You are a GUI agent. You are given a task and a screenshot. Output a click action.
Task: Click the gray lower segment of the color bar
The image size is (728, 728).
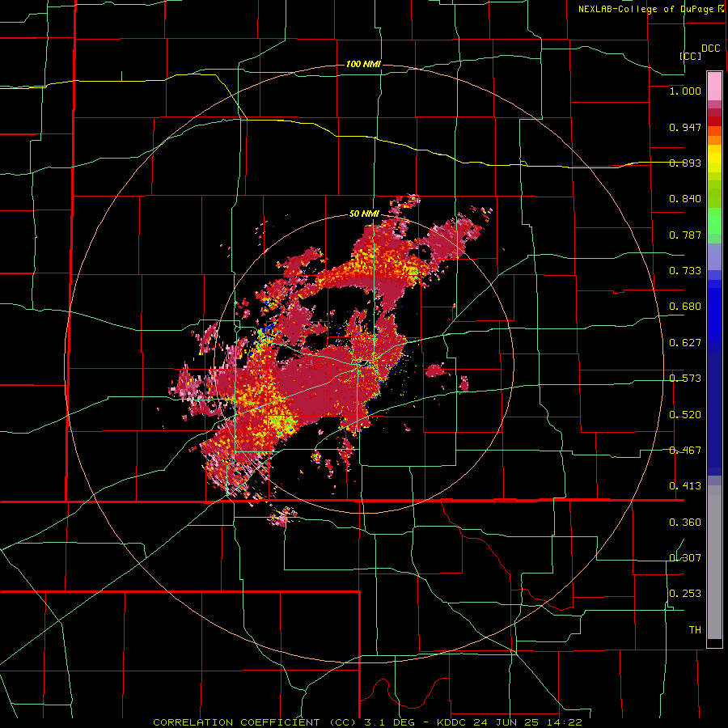[714, 562]
